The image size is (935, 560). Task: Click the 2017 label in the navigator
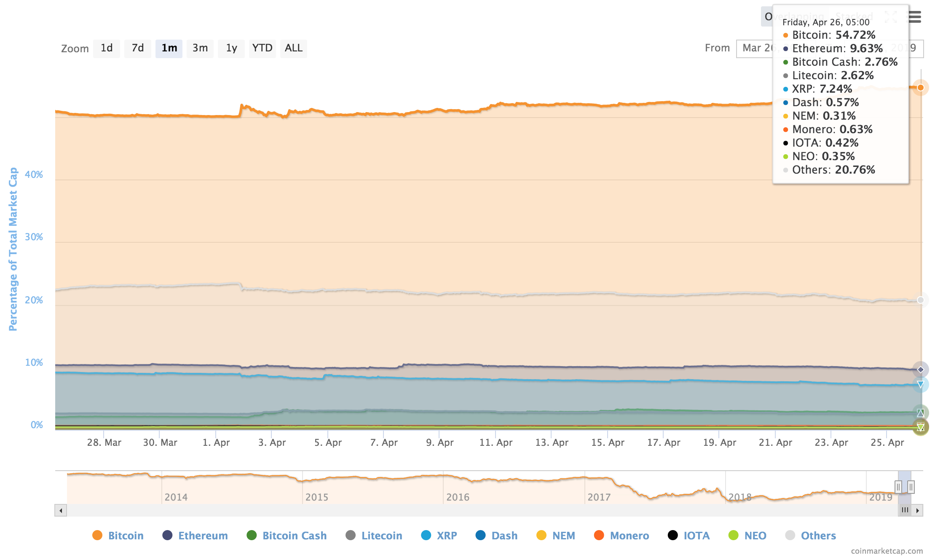599,497
